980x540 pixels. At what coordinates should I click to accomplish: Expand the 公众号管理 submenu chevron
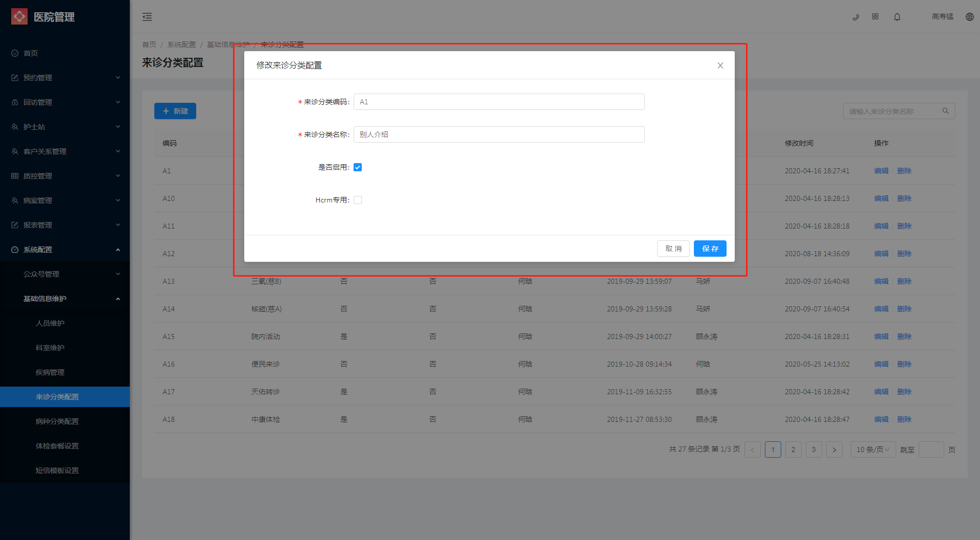(x=118, y=274)
